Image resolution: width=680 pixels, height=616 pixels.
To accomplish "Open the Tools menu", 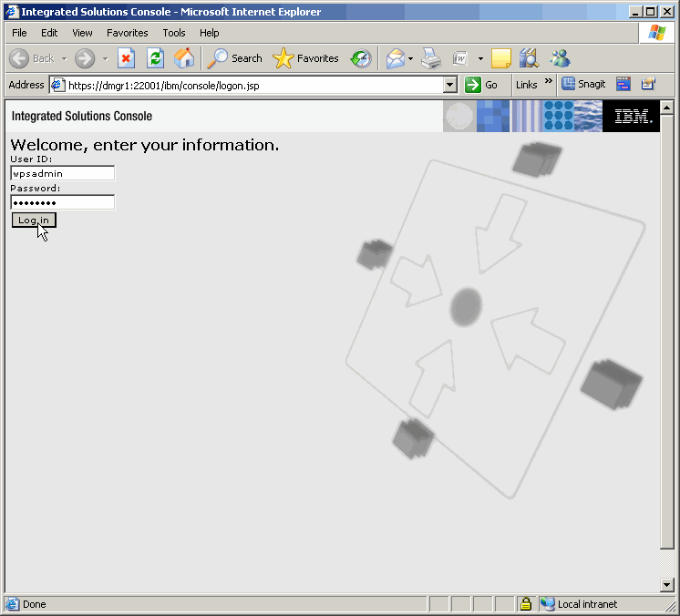I will pos(174,33).
